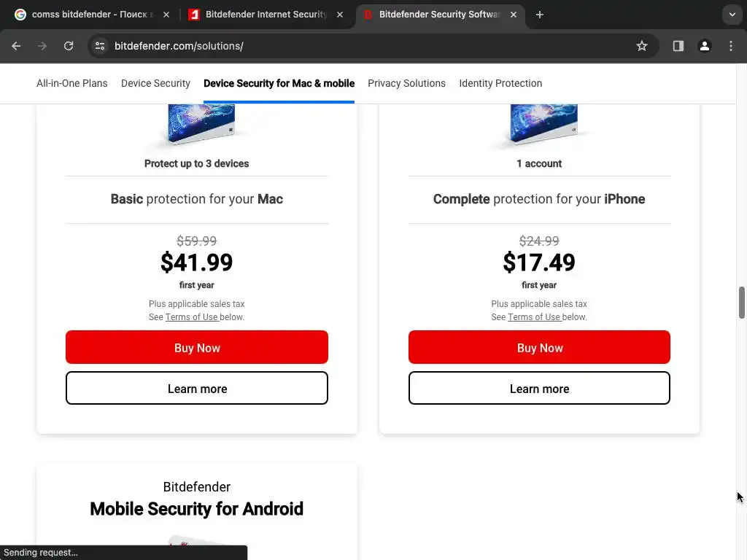Open the Chrome three-dot menu
The width and height of the screenshot is (747, 560).
pyautogui.click(x=730, y=46)
